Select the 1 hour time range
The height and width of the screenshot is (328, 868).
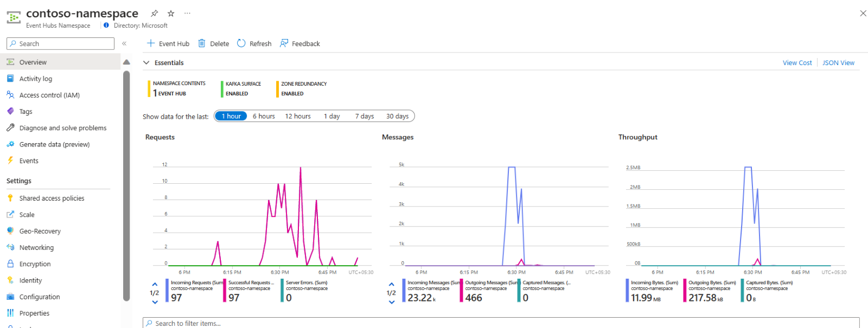click(x=231, y=116)
